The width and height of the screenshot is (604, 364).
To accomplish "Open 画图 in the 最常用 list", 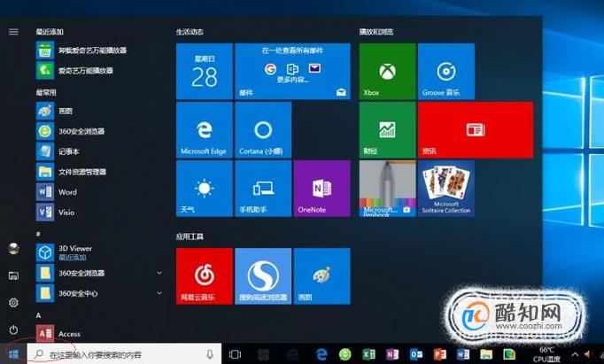I will (x=55, y=111).
